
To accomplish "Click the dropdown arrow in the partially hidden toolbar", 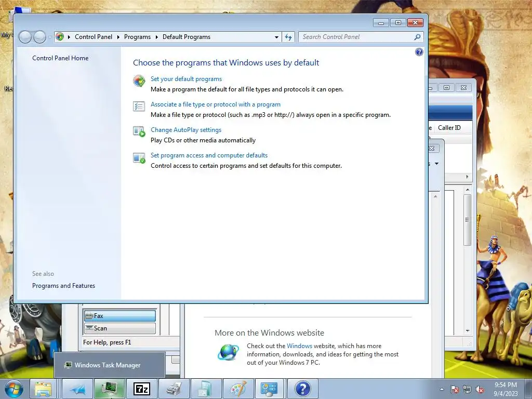I will [436, 164].
